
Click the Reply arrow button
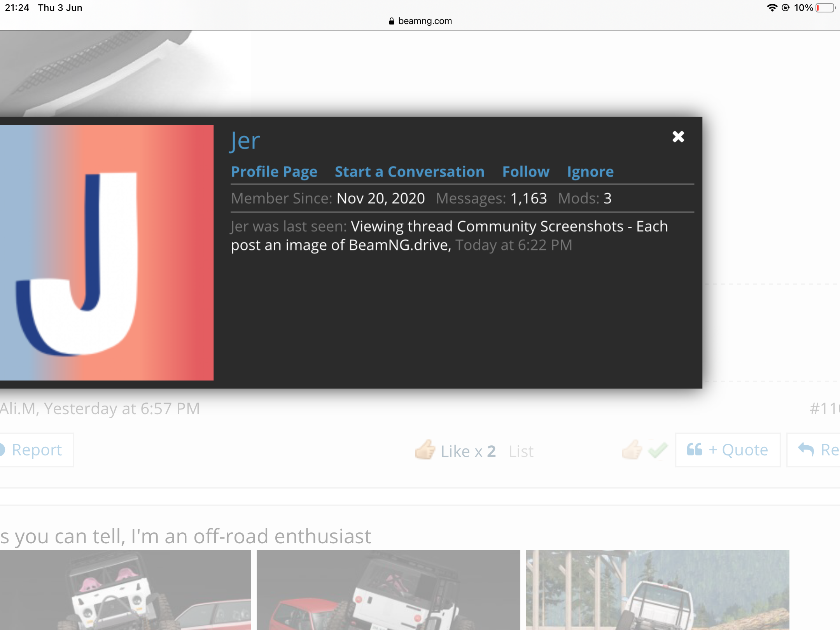814,450
